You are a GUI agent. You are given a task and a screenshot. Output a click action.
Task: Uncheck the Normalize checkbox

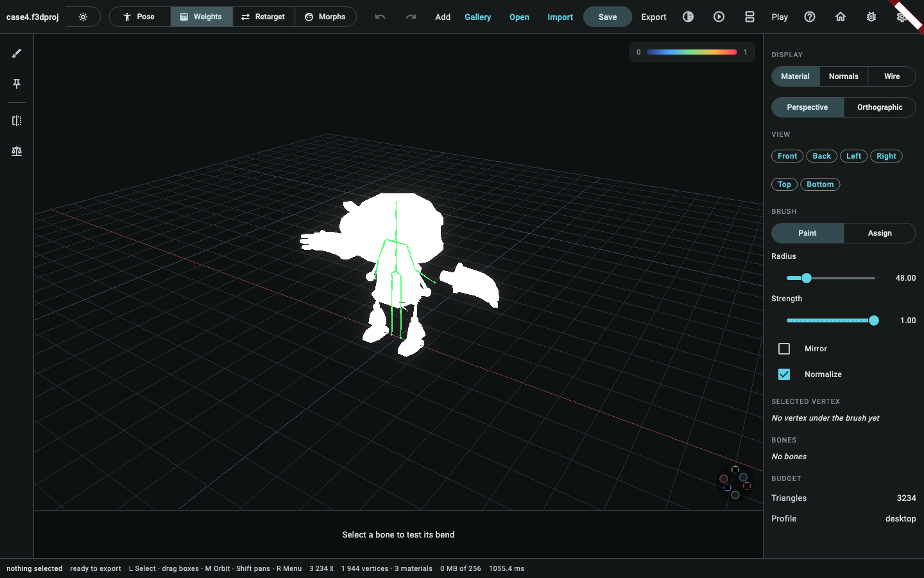tap(784, 374)
